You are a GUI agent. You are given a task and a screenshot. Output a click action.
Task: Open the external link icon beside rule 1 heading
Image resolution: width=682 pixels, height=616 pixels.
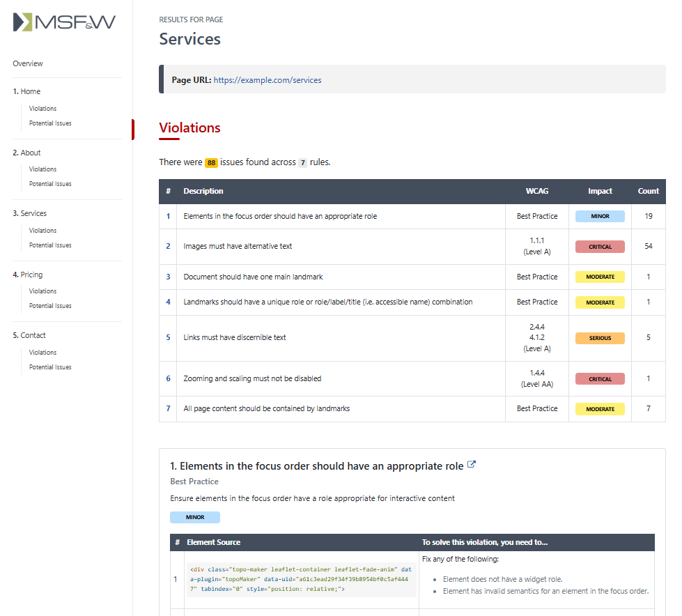point(471,465)
